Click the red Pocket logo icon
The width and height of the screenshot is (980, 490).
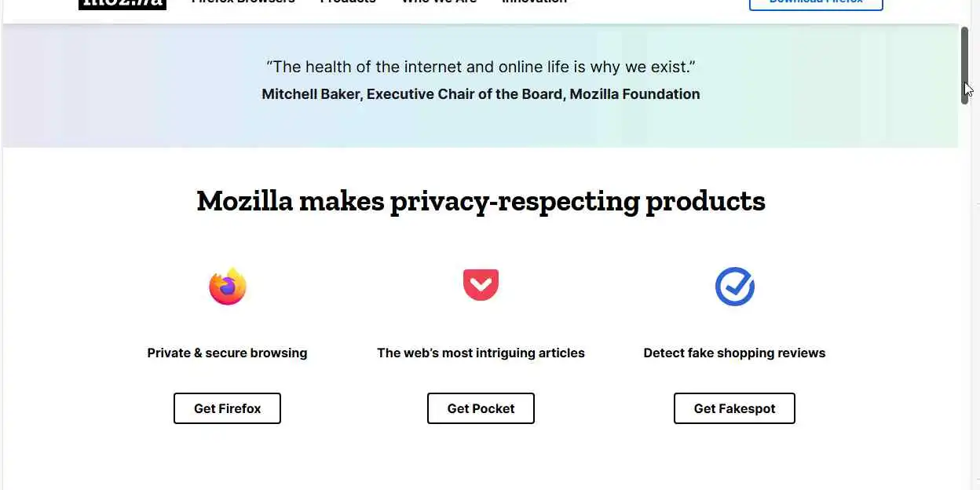pos(481,284)
